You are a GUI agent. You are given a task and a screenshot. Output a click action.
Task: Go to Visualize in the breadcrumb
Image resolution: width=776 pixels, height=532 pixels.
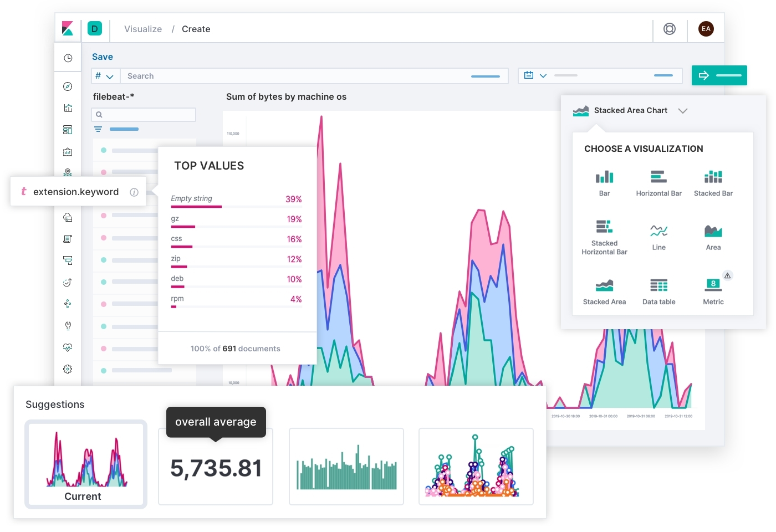point(142,29)
